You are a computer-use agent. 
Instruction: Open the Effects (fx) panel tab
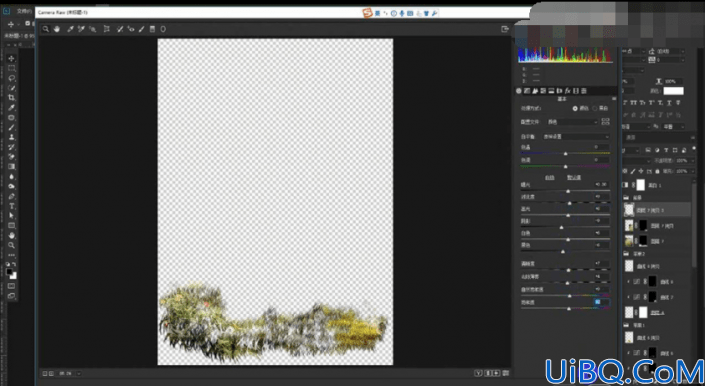click(568, 91)
